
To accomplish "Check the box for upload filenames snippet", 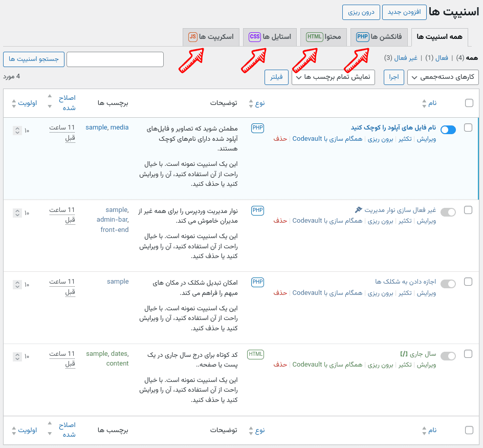I will [x=468, y=127].
